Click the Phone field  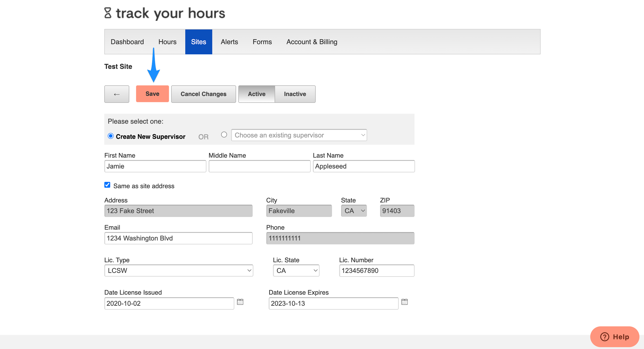coord(340,239)
